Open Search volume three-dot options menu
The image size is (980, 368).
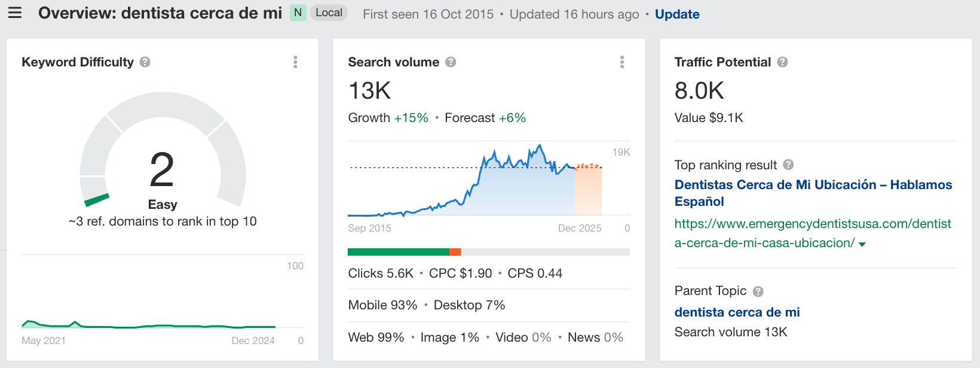(x=622, y=62)
